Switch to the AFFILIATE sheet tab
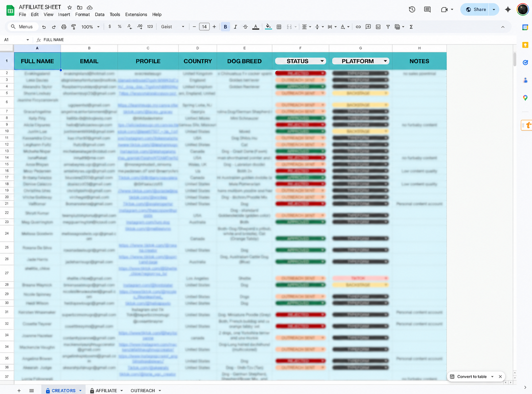The image size is (532, 394). point(106,390)
